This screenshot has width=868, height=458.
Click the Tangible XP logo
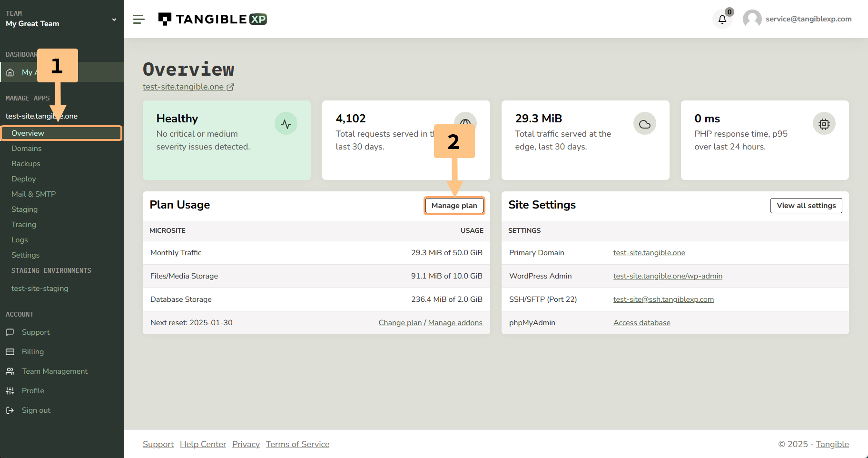212,19
